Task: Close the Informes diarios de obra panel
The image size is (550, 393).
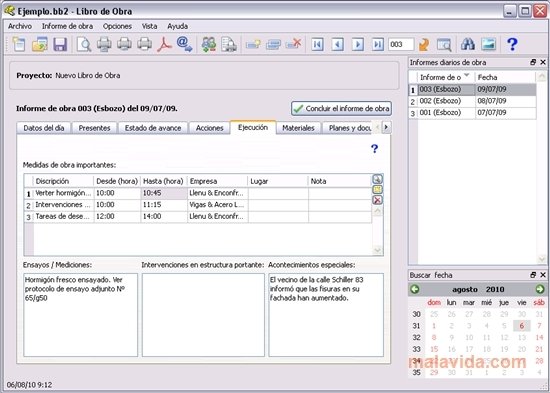Action: point(543,62)
